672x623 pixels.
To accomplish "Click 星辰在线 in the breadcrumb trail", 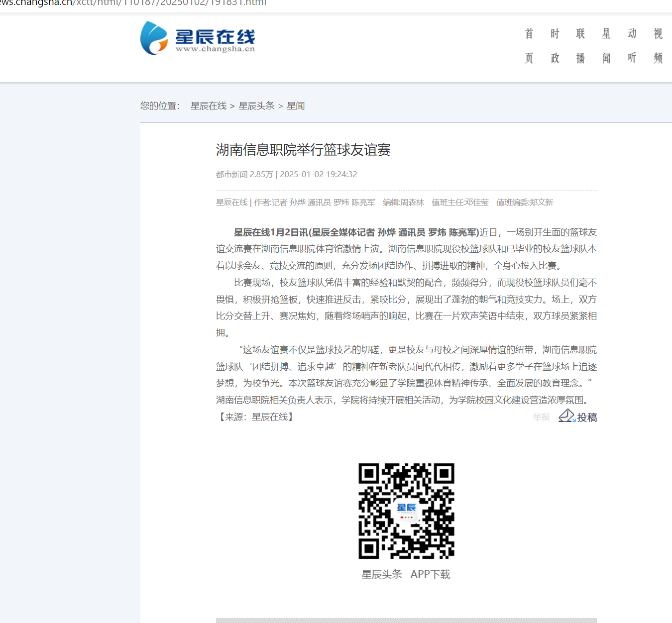I will click(209, 106).
